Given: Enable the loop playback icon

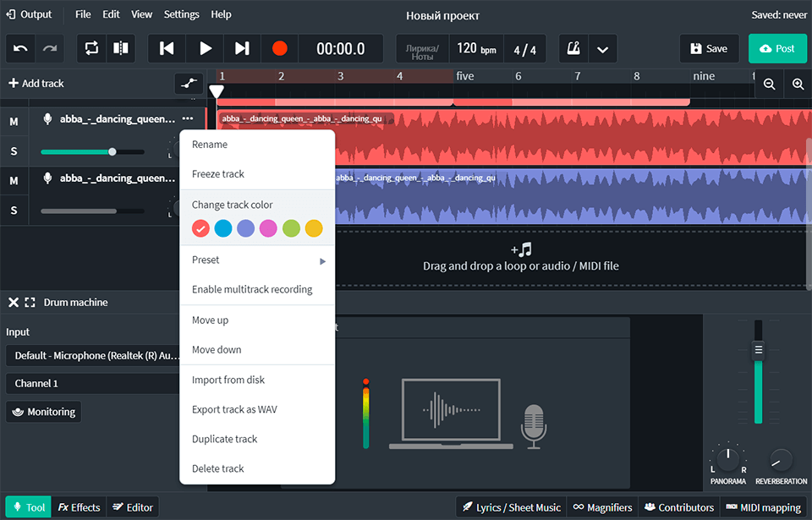Looking at the screenshot, I should 92,48.
